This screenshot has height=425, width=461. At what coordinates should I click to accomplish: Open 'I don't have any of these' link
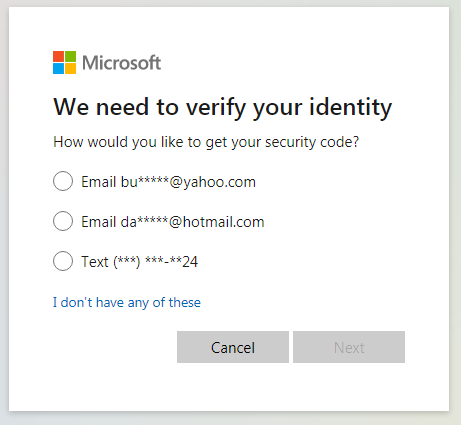[127, 303]
